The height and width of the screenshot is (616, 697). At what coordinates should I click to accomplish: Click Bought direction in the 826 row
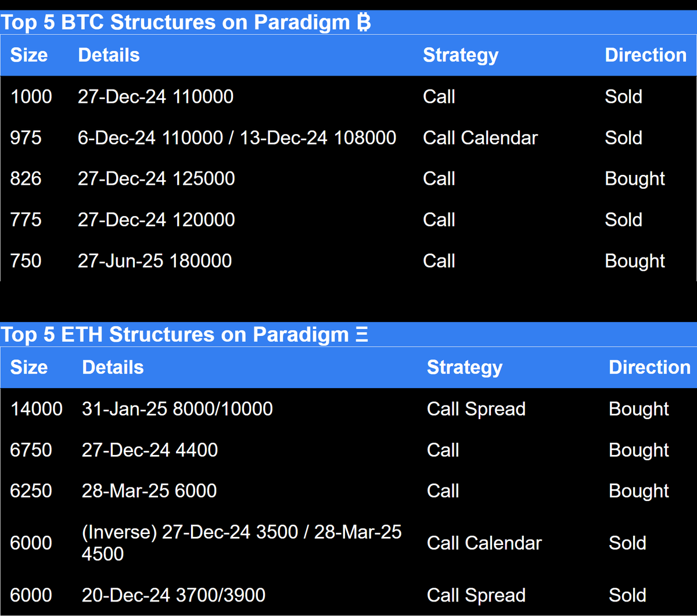[635, 179]
